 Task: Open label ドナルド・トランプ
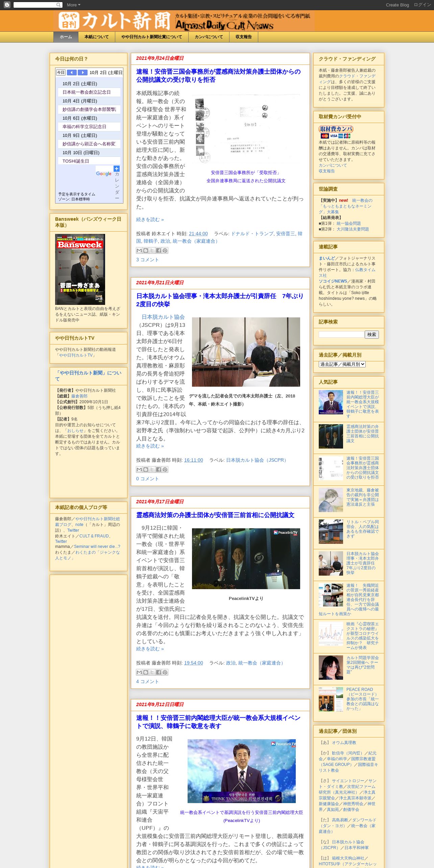[252, 234]
